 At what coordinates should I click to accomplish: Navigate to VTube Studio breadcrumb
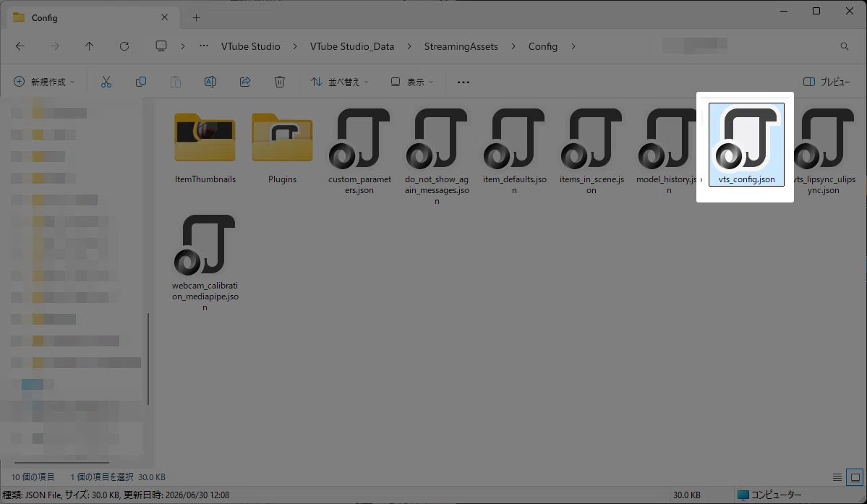click(x=250, y=46)
